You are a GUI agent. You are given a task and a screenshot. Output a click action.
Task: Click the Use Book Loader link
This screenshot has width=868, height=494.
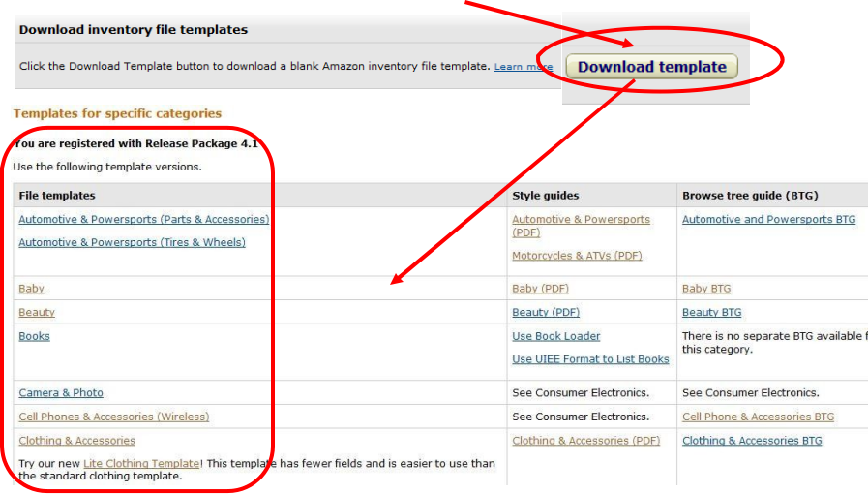pyautogui.click(x=555, y=336)
